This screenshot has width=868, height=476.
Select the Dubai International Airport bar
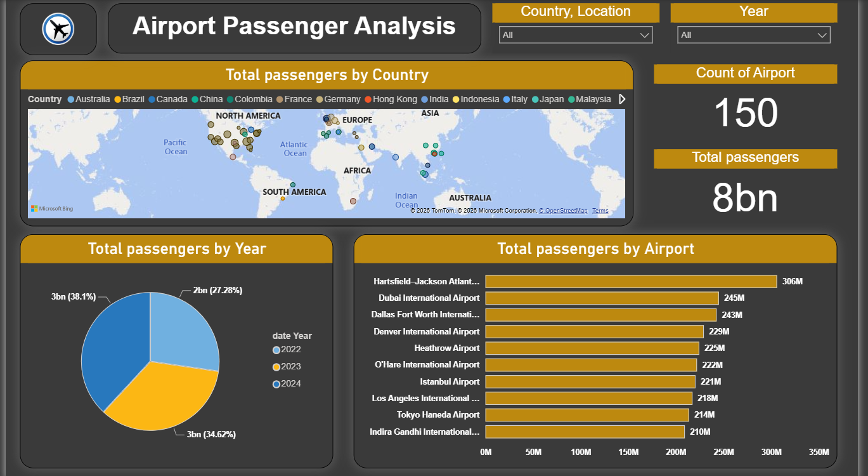pos(602,298)
